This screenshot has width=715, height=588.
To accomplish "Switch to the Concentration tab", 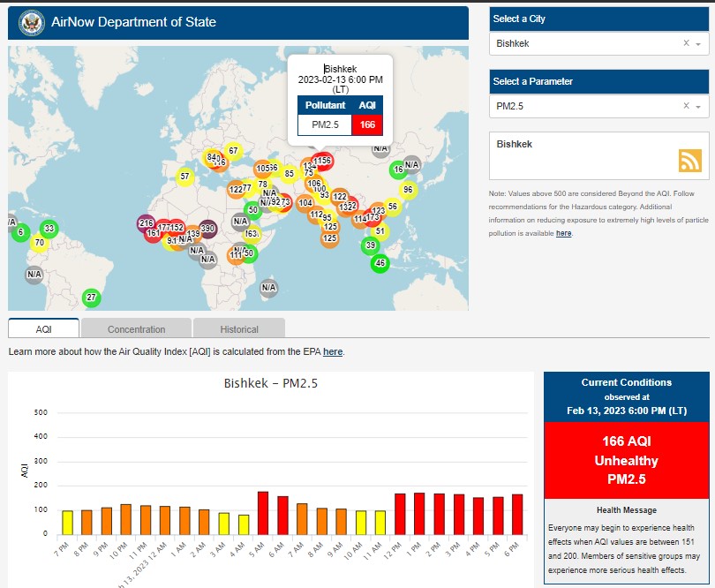I will [136, 329].
